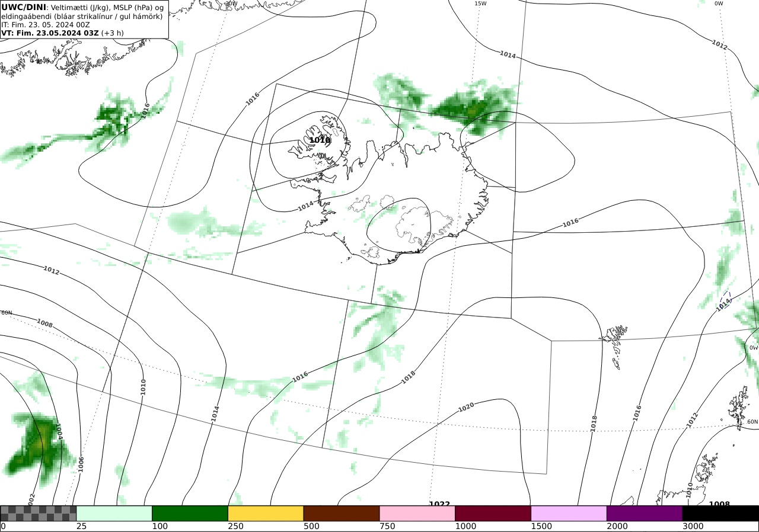Click the 1006 isobar label
759x532 pixels.
81,464
